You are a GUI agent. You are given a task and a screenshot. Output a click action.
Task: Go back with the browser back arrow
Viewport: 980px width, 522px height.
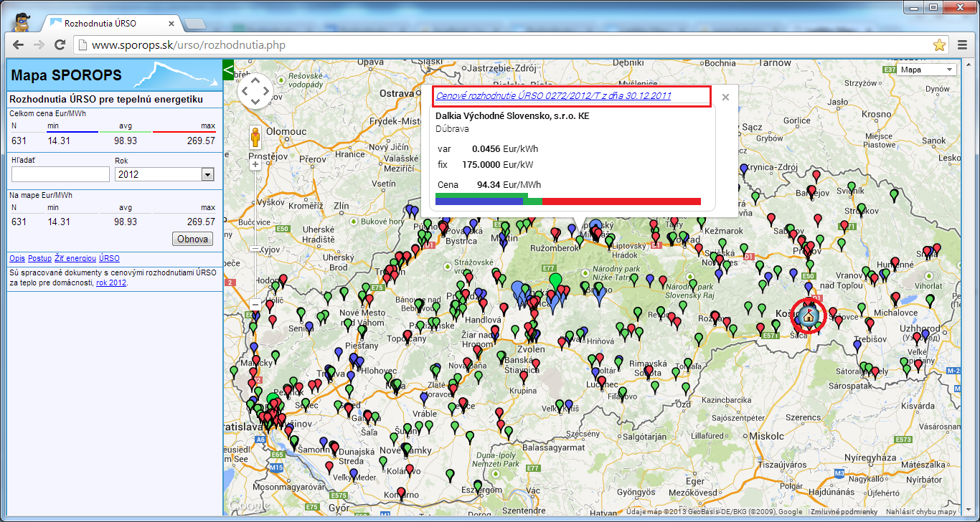pos(19,45)
